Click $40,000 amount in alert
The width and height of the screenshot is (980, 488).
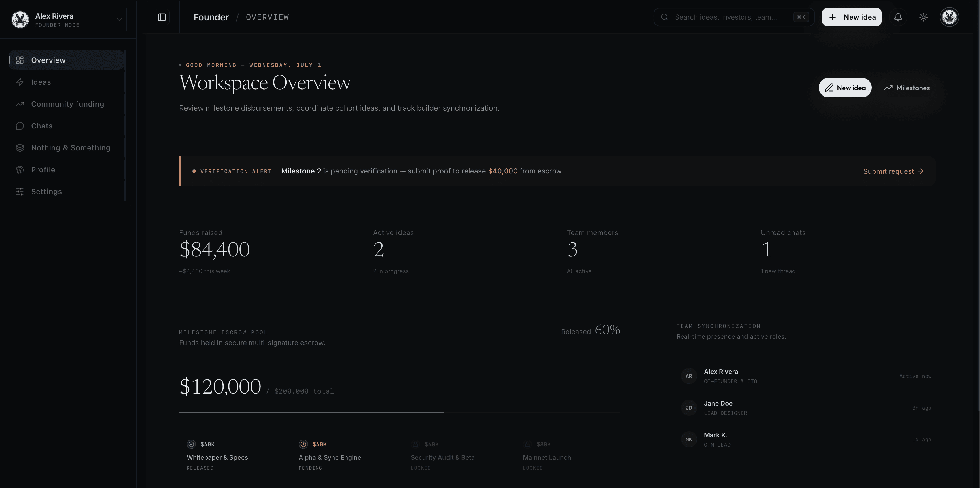[x=503, y=171]
